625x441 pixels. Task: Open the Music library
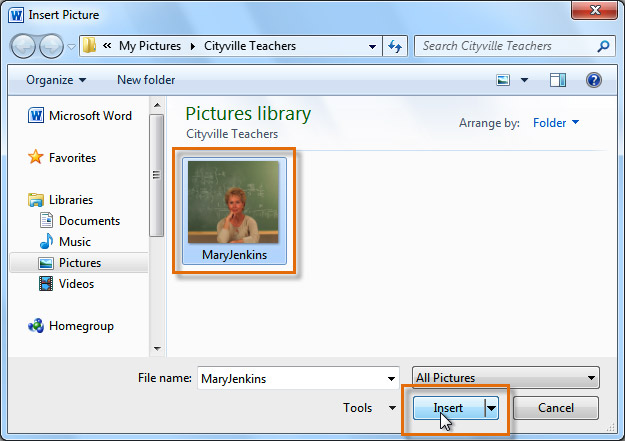click(75, 242)
